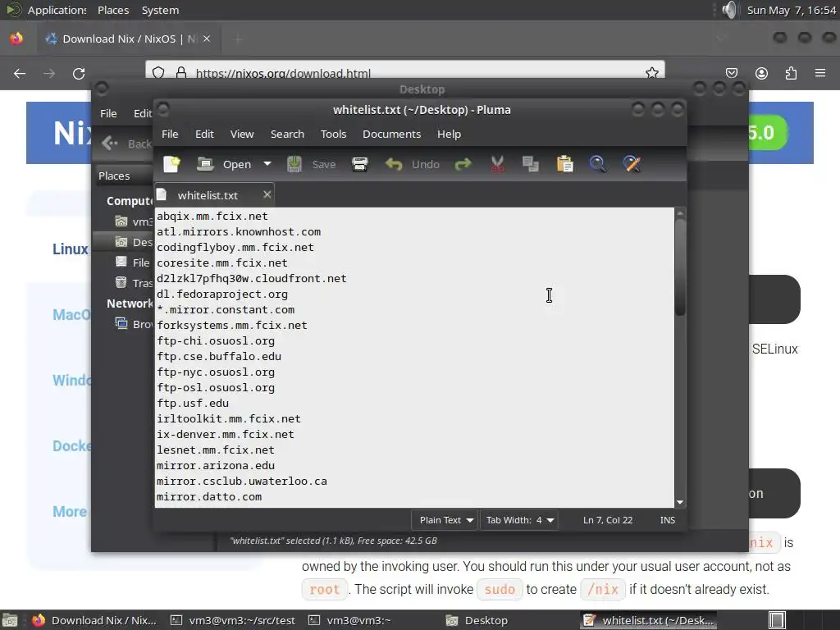Open the Search menu in Pluma
Image resolution: width=840 pixels, height=630 pixels.
[287, 134]
